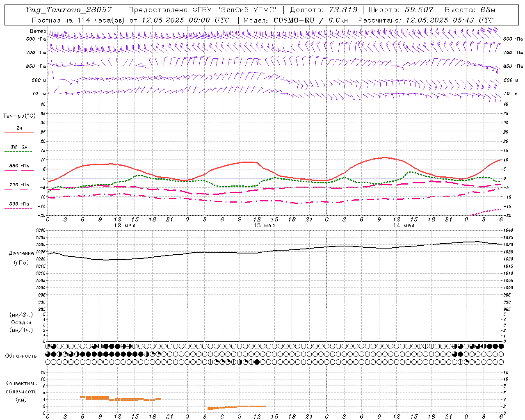Click the Давление pressure panel label
The image size is (525, 420).
[21, 253]
